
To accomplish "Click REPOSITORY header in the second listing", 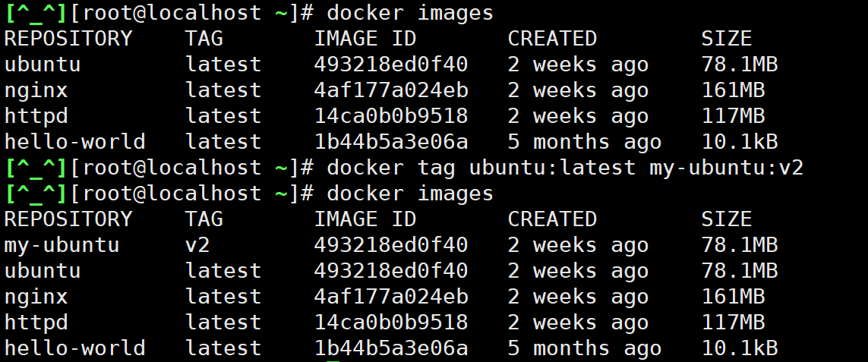I will coord(68,220).
